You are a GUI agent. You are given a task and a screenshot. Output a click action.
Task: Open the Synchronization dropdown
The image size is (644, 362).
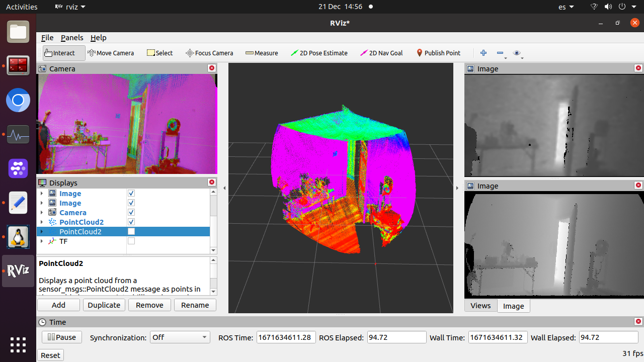point(180,337)
